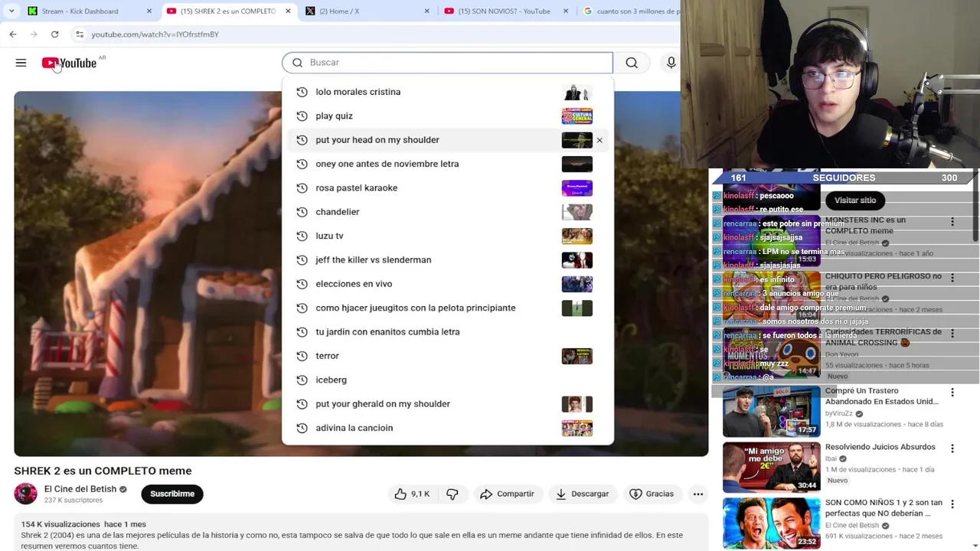Click the address bar URL
The height and width of the screenshot is (551, 980).
click(155, 34)
